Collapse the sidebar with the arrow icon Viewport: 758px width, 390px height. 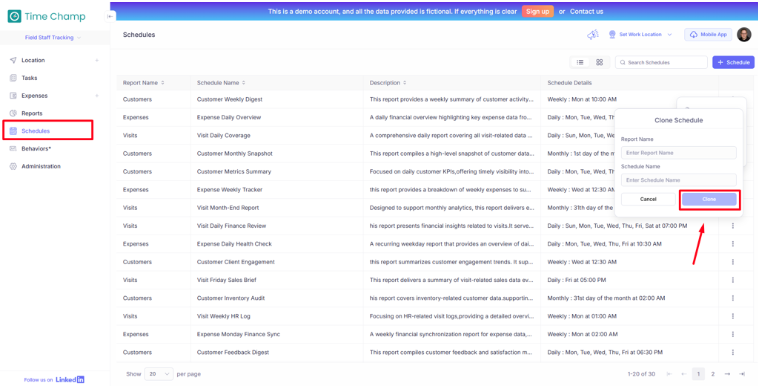[x=110, y=16]
